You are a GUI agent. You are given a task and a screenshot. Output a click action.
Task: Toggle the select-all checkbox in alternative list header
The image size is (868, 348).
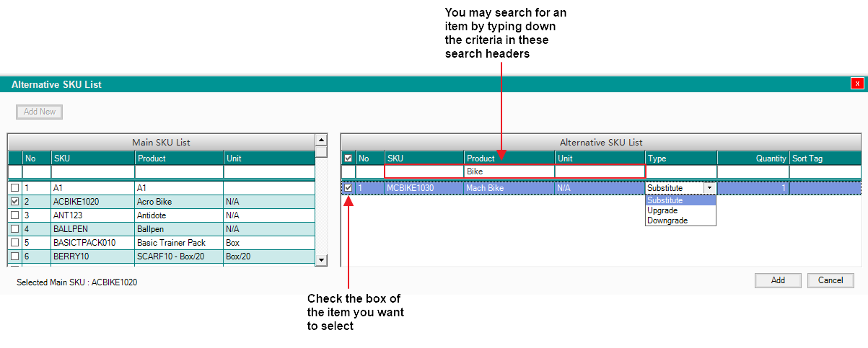click(x=348, y=159)
